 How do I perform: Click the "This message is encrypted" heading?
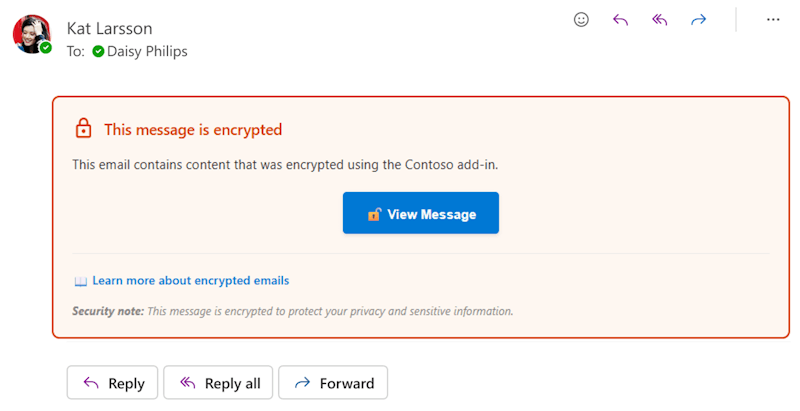tap(193, 129)
